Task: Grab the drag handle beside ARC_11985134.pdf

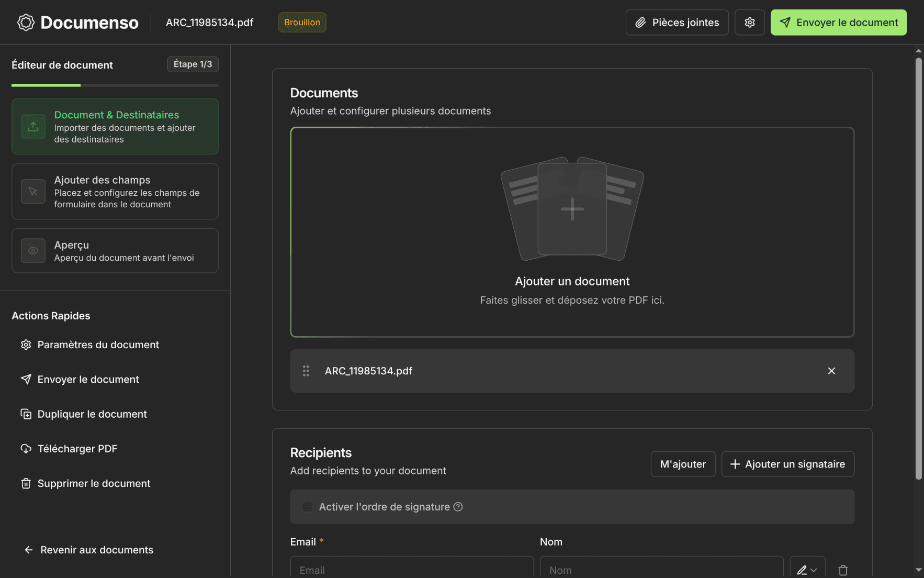Action: (x=306, y=371)
